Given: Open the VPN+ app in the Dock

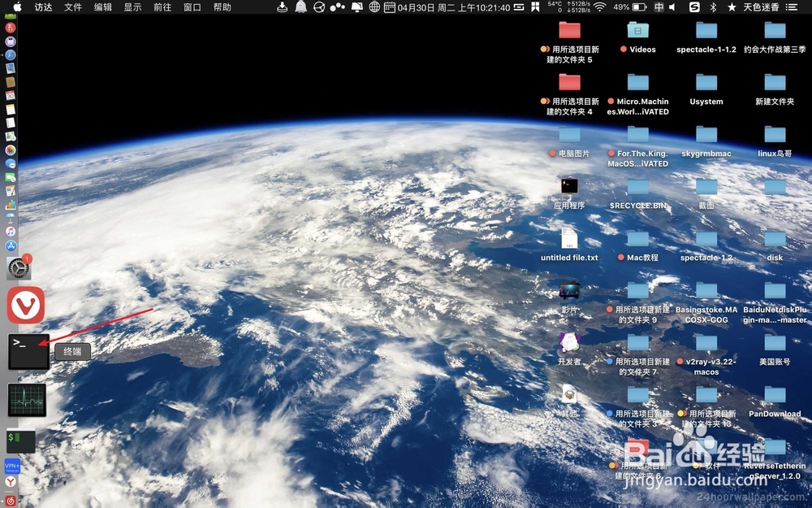Looking at the screenshot, I should (x=12, y=466).
